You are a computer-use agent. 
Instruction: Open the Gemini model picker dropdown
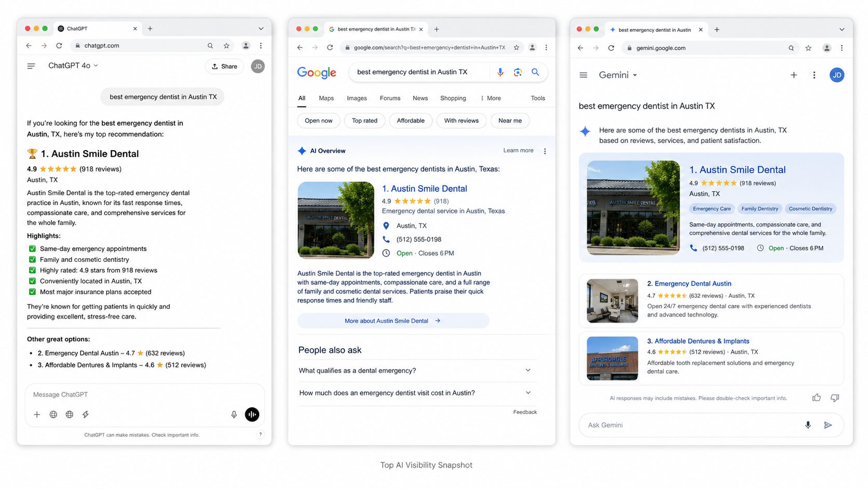coord(618,75)
